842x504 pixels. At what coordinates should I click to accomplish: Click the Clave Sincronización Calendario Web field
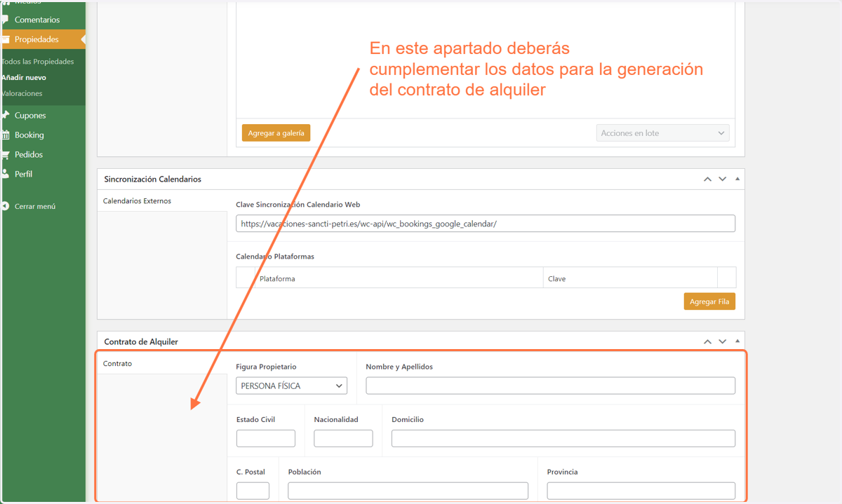point(486,224)
